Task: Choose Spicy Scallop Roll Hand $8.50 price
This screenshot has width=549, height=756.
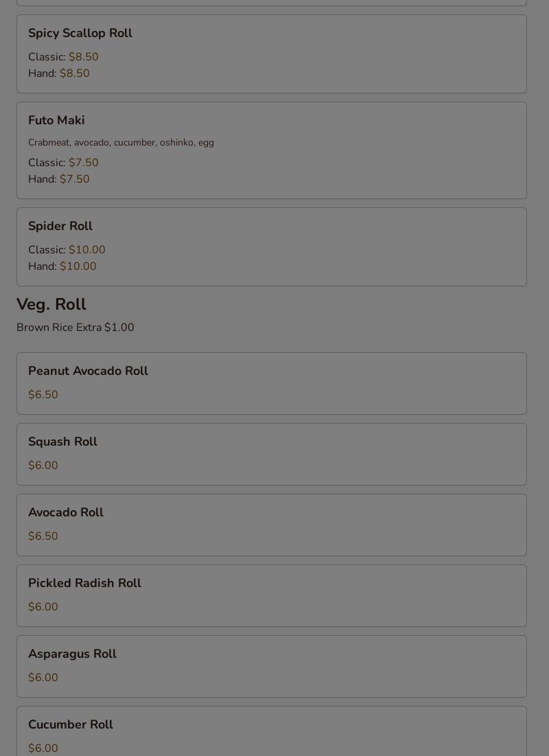Action: click(x=74, y=73)
